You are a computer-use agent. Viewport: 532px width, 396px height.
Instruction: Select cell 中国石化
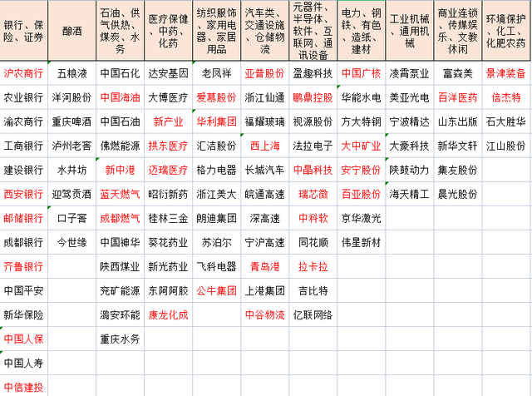(x=120, y=73)
